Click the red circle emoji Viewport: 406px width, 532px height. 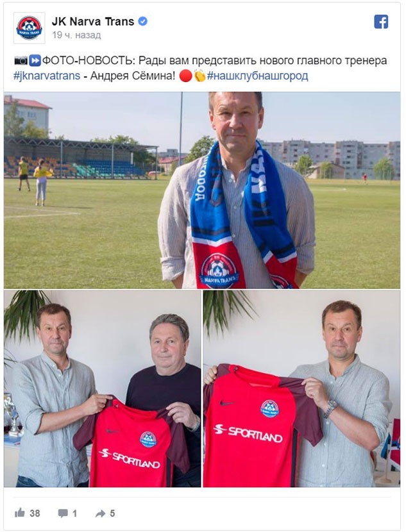pos(185,76)
